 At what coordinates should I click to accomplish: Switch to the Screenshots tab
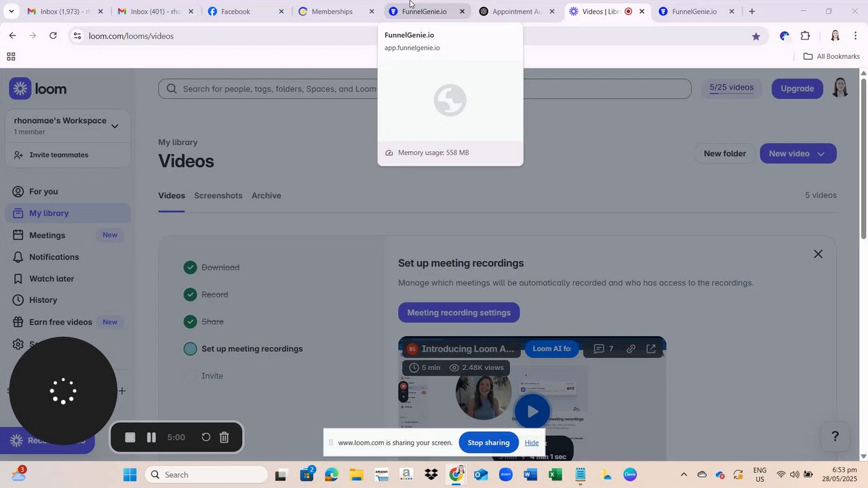(x=218, y=196)
